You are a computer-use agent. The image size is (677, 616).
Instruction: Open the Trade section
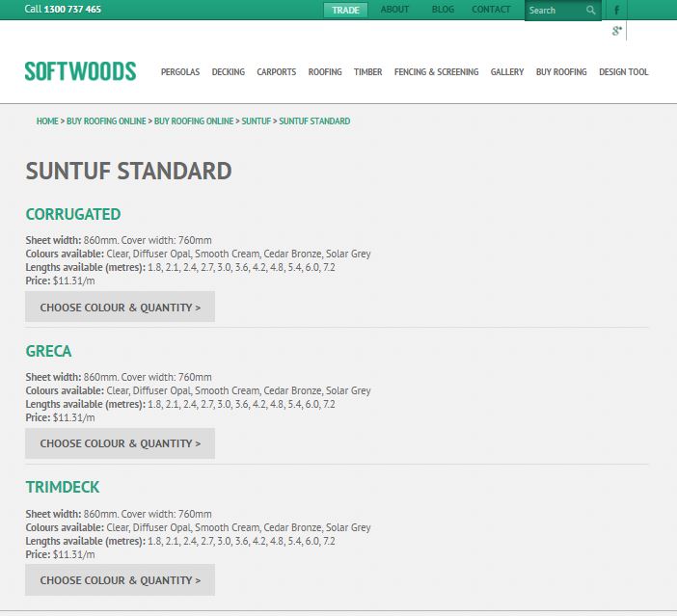[x=345, y=10]
